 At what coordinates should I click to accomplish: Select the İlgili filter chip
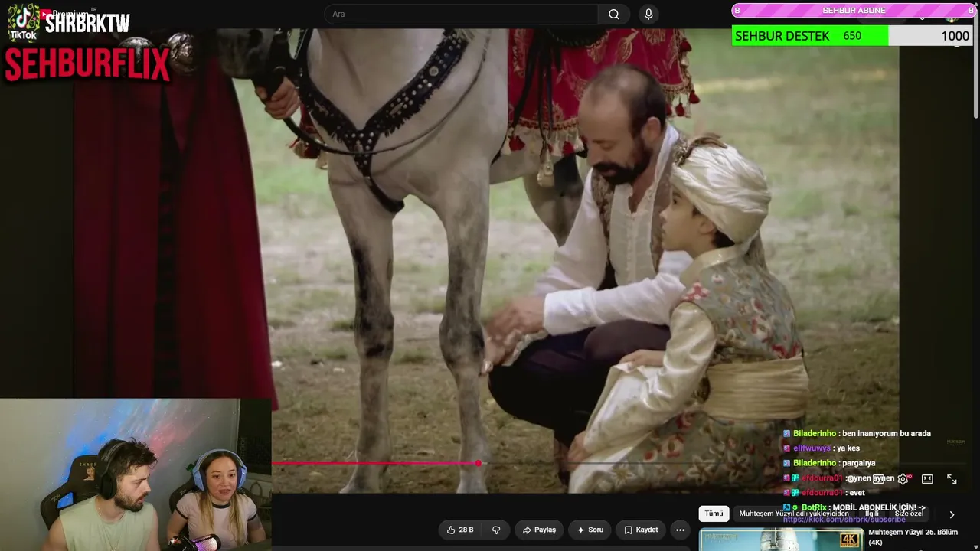click(x=872, y=514)
